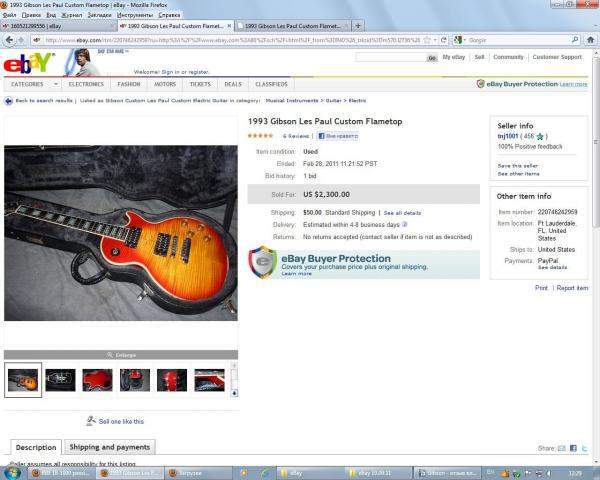Open the Community link
600x480 pixels.
(508, 57)
